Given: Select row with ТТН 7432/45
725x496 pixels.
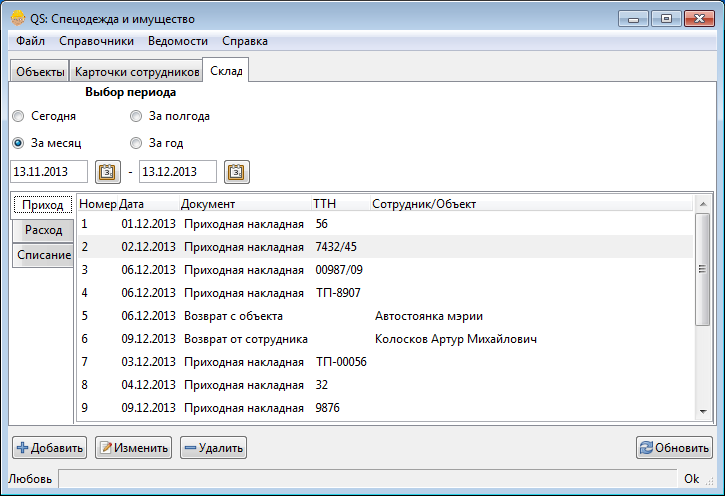Looking at the screenshot, I should 385,247.
